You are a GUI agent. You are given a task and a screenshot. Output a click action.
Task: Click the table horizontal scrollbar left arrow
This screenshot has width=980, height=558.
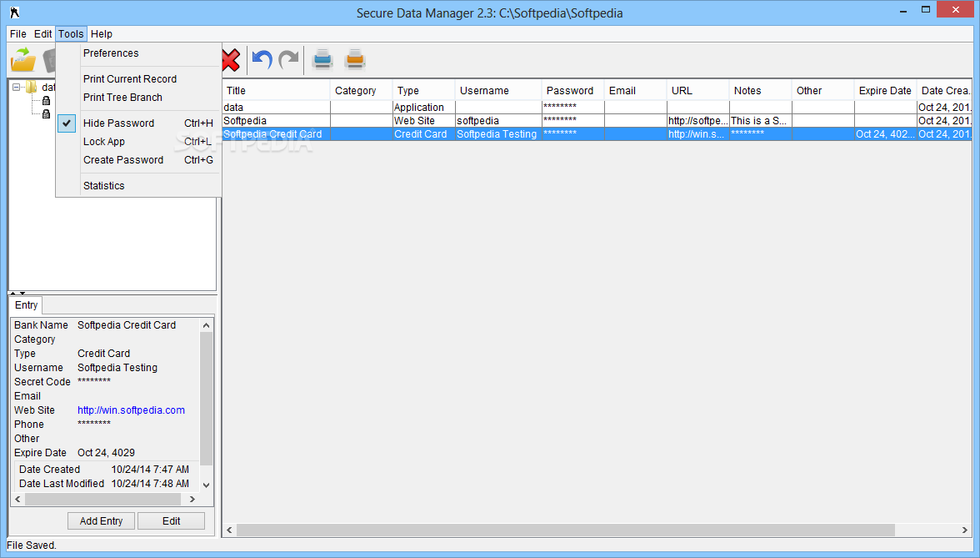[x=229, y=530]
